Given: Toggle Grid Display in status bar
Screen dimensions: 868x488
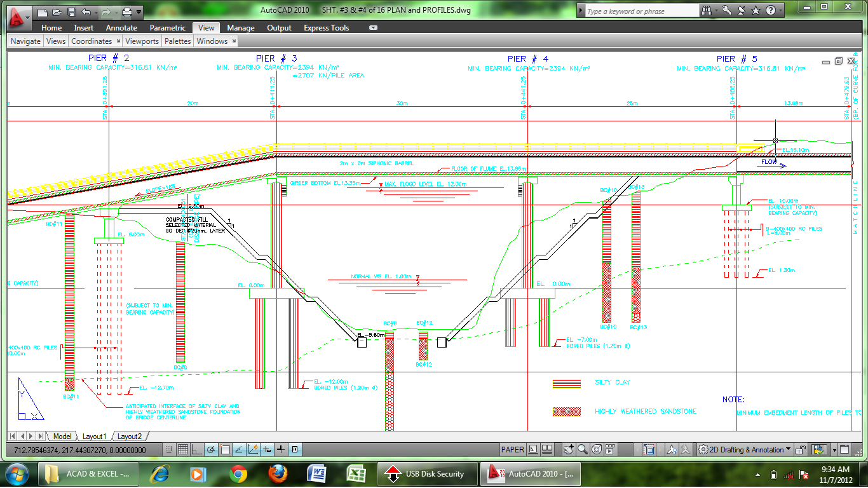Looking at the screenshot, I should tap(183, 450).
